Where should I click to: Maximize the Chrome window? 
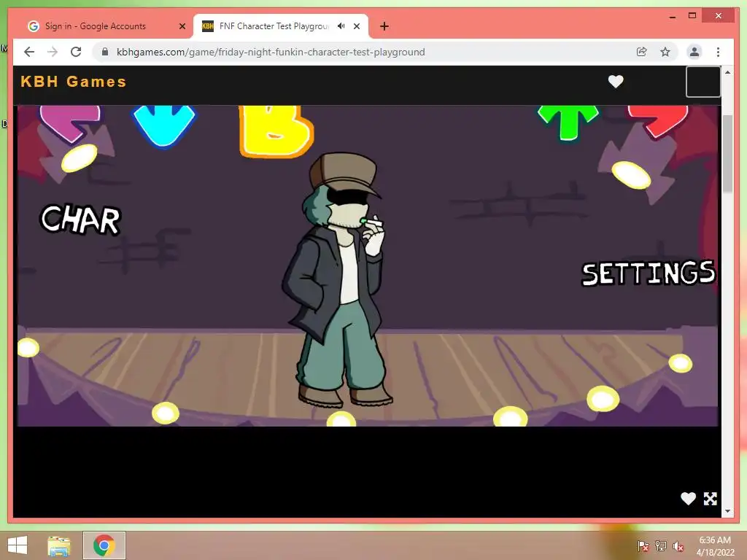(692, 16)
